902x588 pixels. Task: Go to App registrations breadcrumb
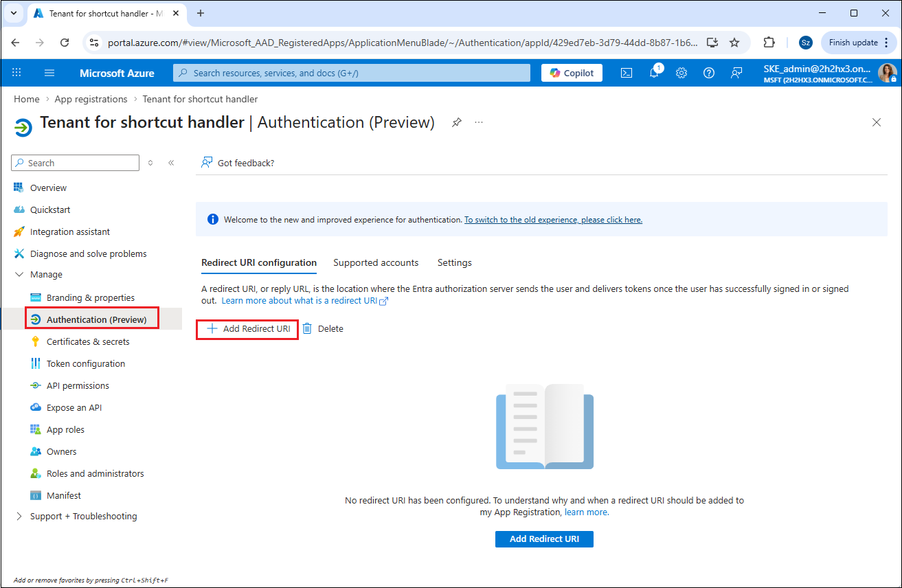(x=91, y=99)
